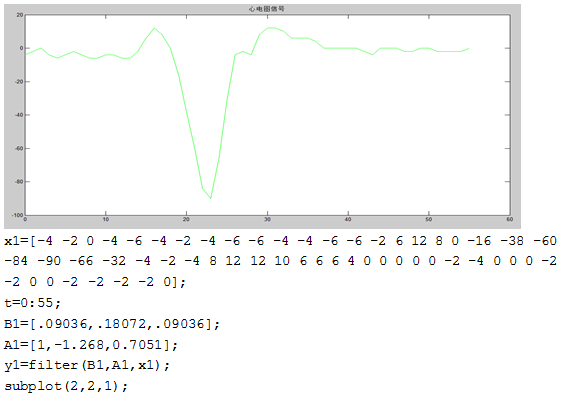Click the x1=[ start of the array definition

(20, 241)
